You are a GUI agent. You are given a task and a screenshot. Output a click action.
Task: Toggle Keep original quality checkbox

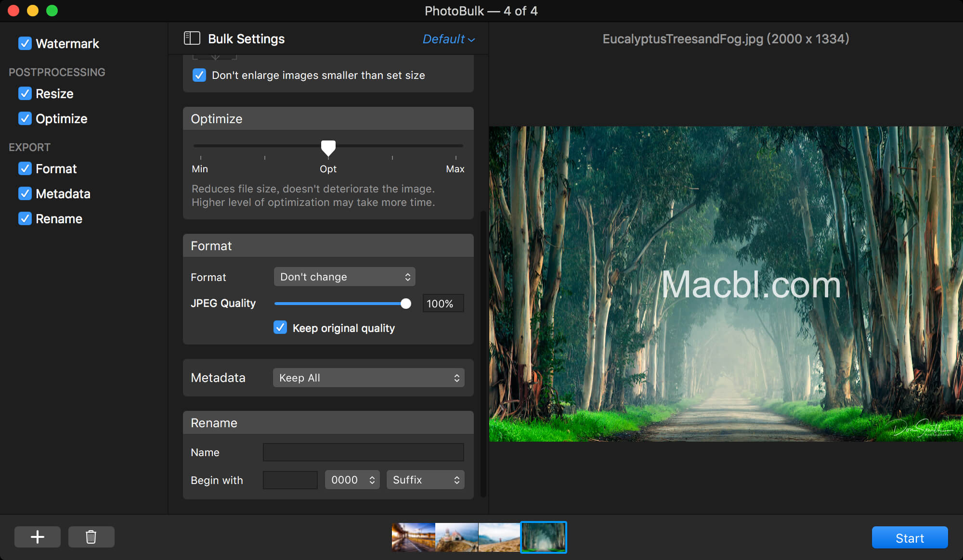pos(280,328)
